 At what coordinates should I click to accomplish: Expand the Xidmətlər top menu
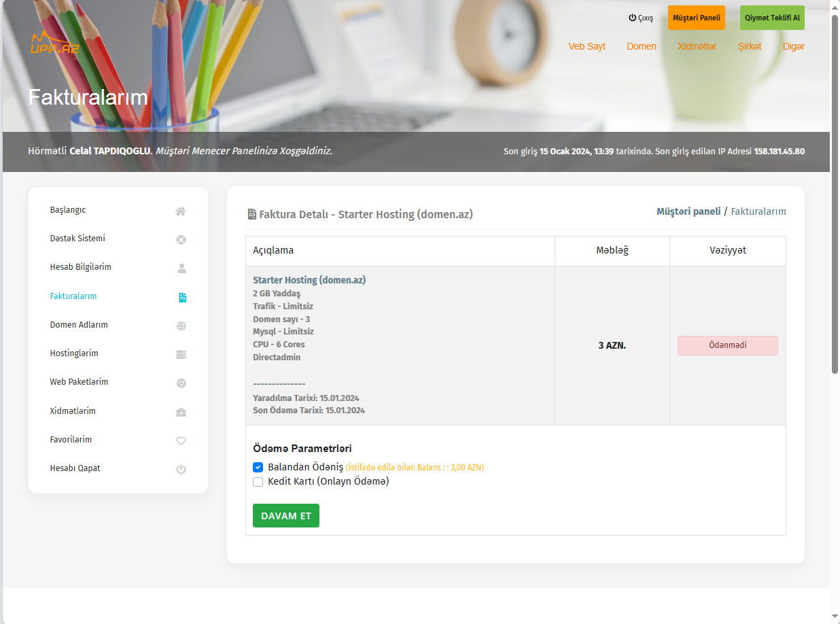(x=697, y=47)
